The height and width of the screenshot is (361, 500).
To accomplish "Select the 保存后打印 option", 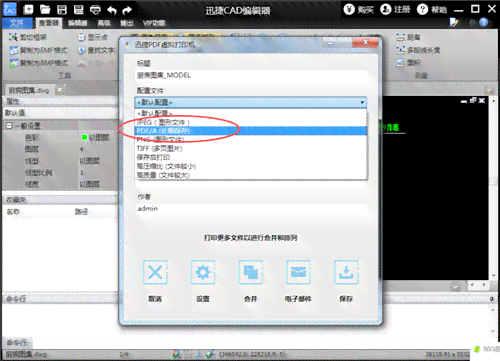I will point(251,157).
